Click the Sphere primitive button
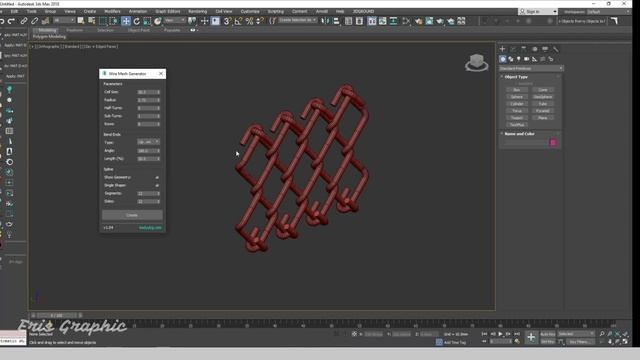 point(517,97)
